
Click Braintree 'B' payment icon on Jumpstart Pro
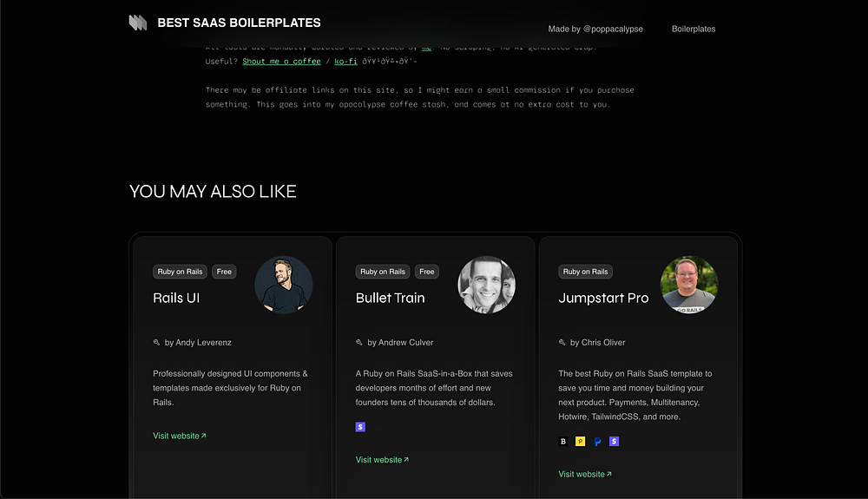[x=563, y=442]
